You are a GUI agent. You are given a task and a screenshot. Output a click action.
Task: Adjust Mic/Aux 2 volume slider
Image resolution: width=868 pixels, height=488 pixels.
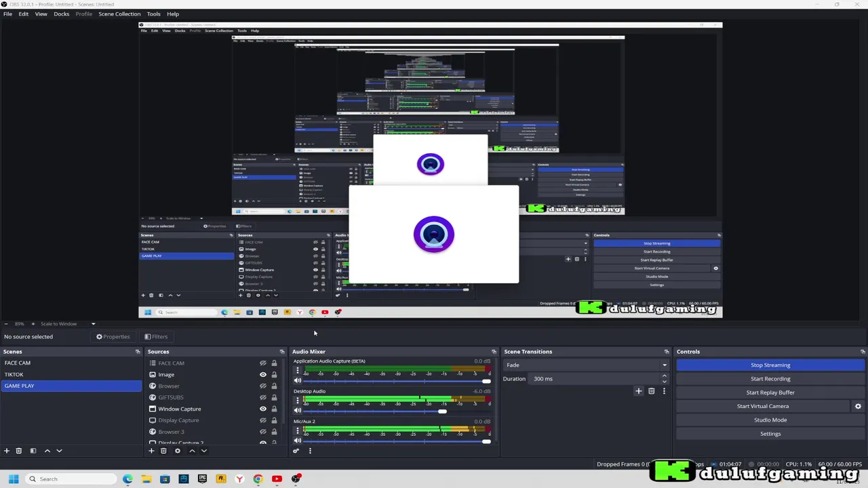click(397, 441)
